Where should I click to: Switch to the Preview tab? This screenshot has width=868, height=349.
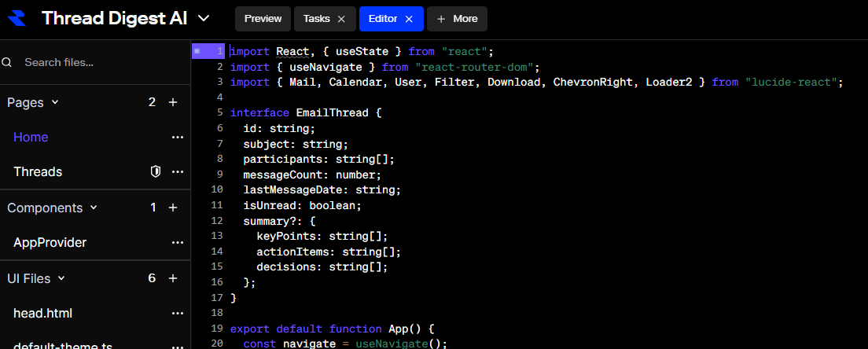263,18
